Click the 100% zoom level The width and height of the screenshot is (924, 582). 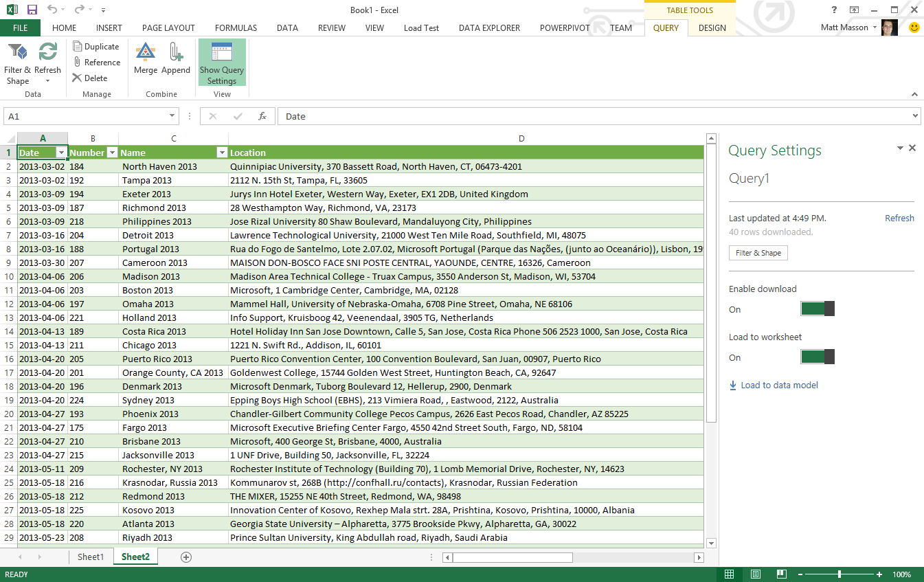(x=902, y=574)
